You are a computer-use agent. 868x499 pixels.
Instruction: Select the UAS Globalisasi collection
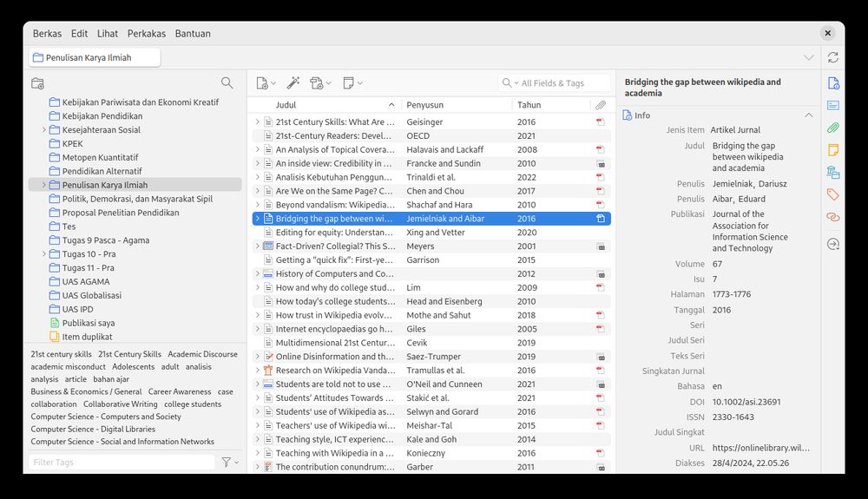[x=91, y=295]
